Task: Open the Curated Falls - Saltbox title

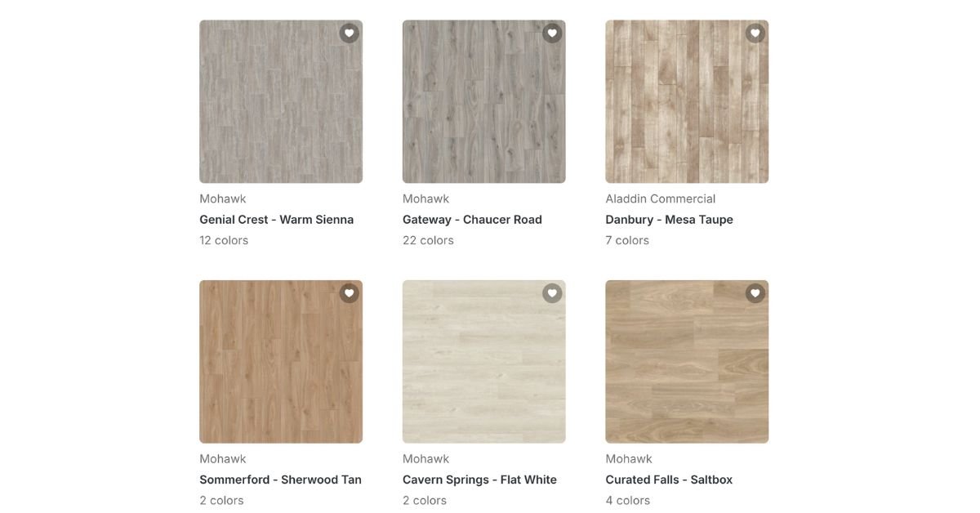Action: [669, 480]
